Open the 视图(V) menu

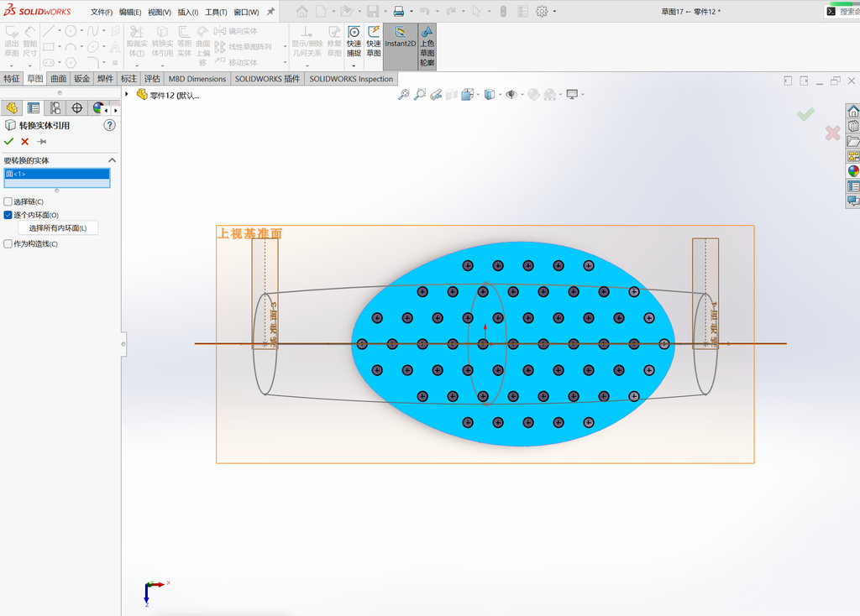(x=159, y=12)
